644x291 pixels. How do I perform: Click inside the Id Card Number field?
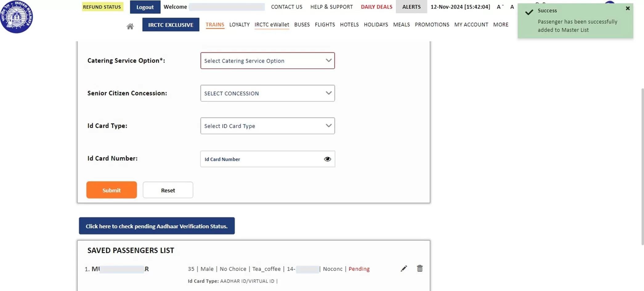click(x=262, y=159)
